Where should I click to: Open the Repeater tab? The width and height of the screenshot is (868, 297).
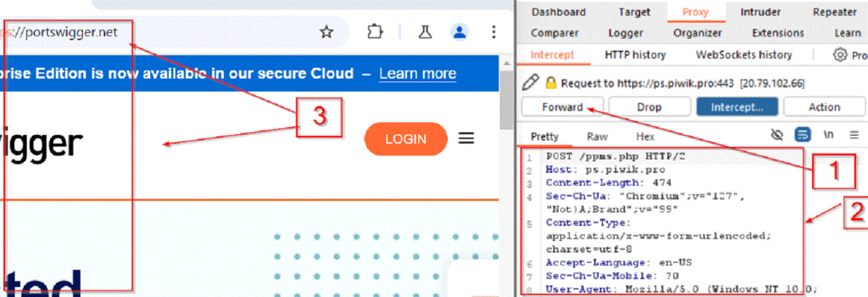(x=834, y=12)
